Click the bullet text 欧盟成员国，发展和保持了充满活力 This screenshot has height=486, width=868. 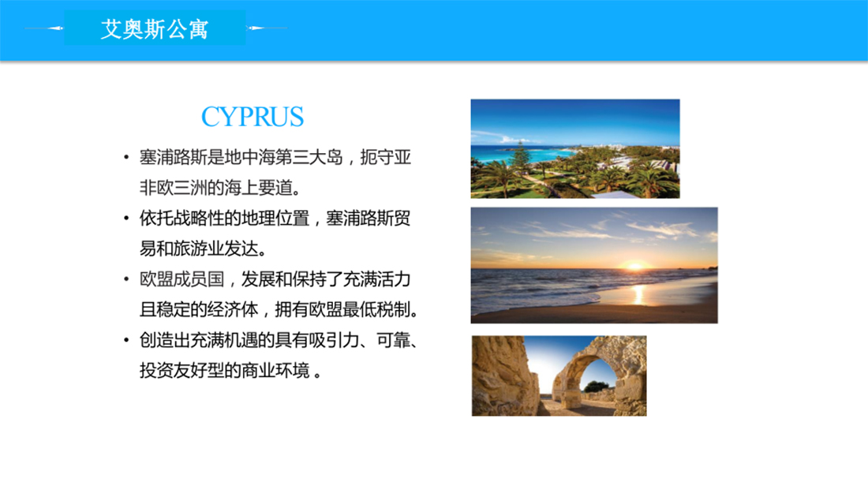pos(275,279)
